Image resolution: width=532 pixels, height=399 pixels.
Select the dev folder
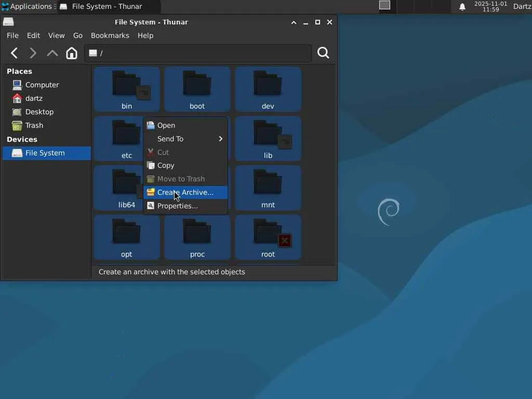tap(268, 84)
